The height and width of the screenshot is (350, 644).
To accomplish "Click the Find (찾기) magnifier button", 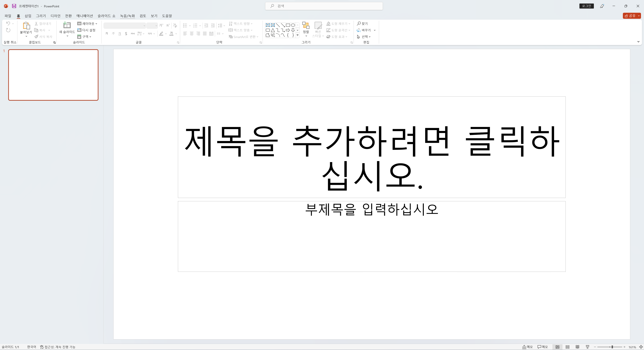I will 362,23.
